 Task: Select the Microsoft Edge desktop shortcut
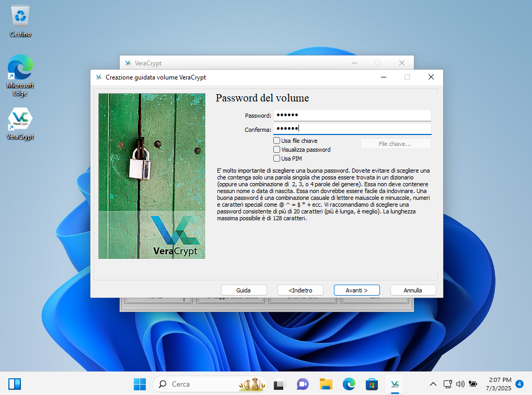coord(20,75)
